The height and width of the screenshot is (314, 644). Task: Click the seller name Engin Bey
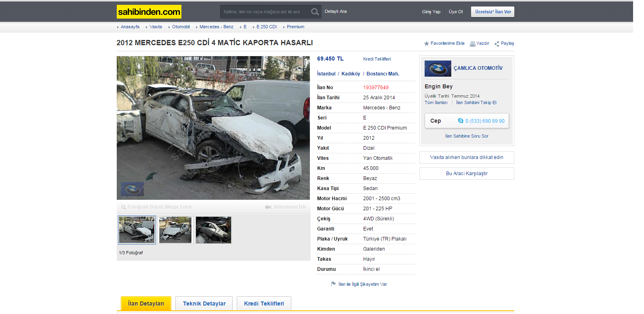pos(438,86)
